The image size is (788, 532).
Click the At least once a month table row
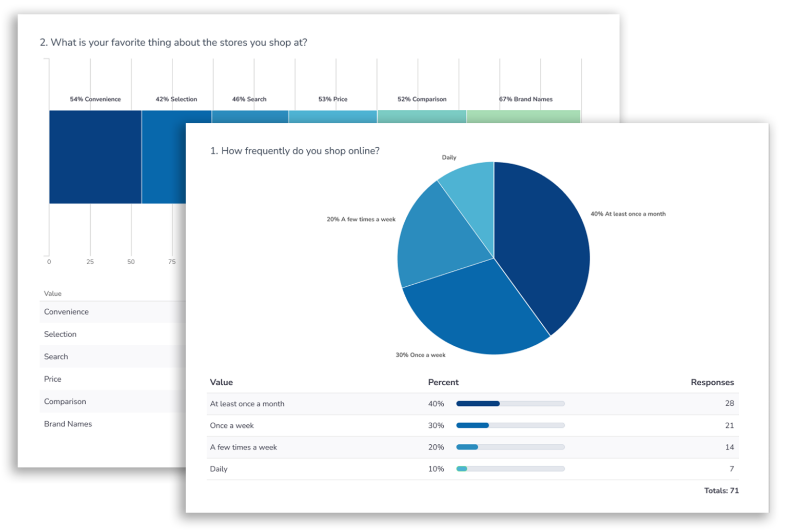[x=247, y=404]
